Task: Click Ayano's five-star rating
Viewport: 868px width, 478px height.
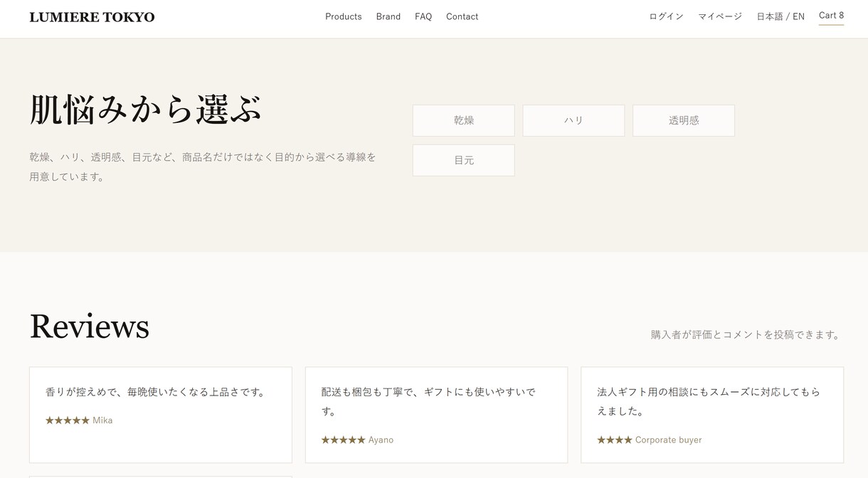Action: click(x=343, y=440)
